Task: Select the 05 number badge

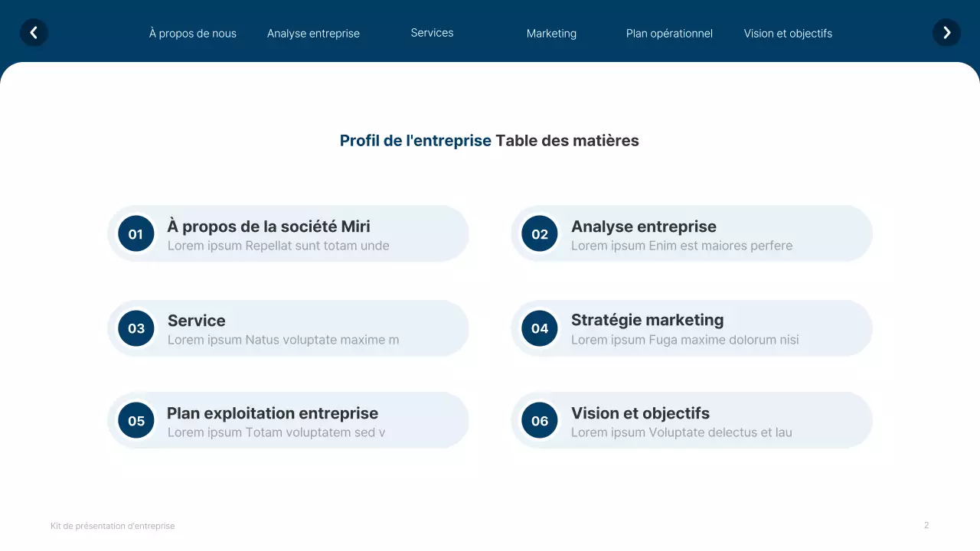Action: coord(136,420)
